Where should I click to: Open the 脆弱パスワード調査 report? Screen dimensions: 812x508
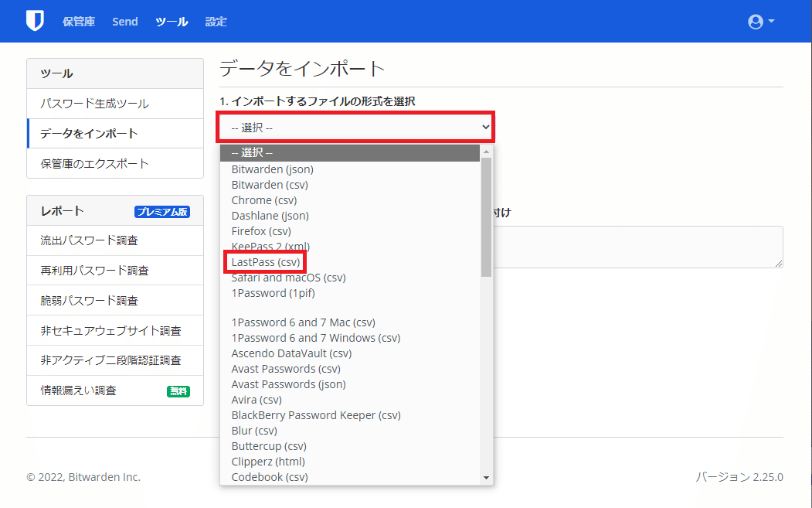[x=115, y=301]
